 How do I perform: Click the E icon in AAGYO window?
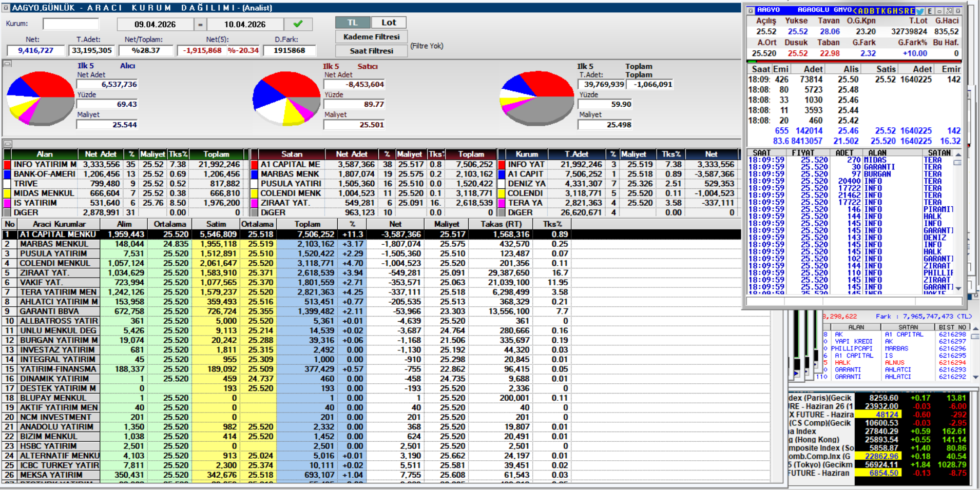click(x=930, y=11)
